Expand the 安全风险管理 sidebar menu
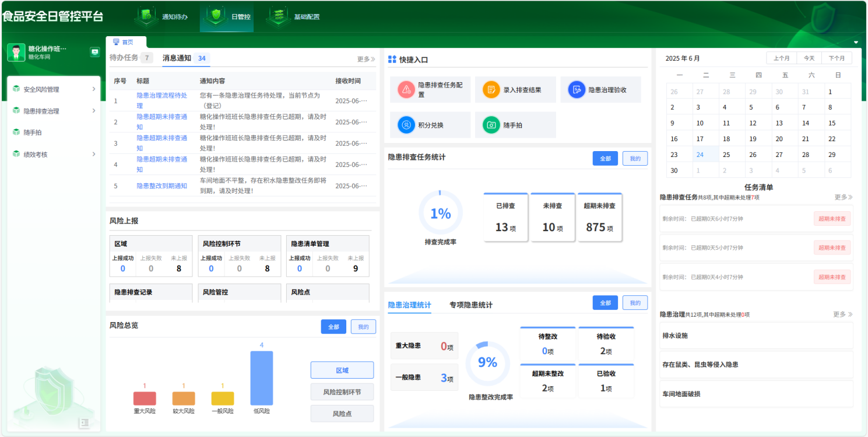This screenshot has height=437, width=868. coord(53,89)
